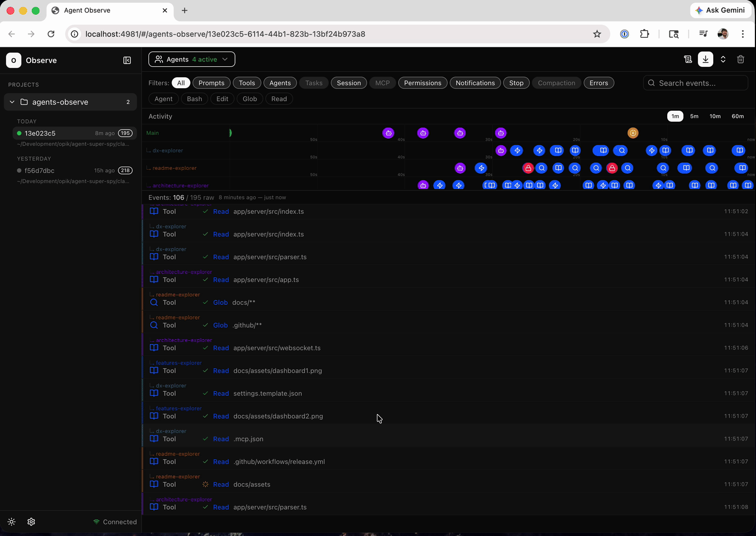Image resolution: width=756 pixels, height=536 pixels.
Task: Collapse the Observe sidebar panel
Action: (127, 60)
